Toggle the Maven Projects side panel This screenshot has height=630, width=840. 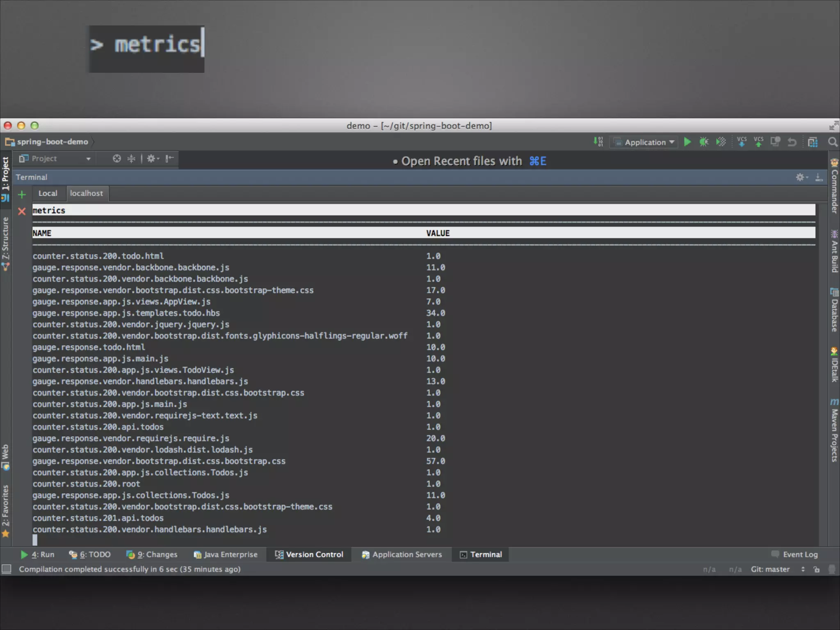[x=834, y=431]
